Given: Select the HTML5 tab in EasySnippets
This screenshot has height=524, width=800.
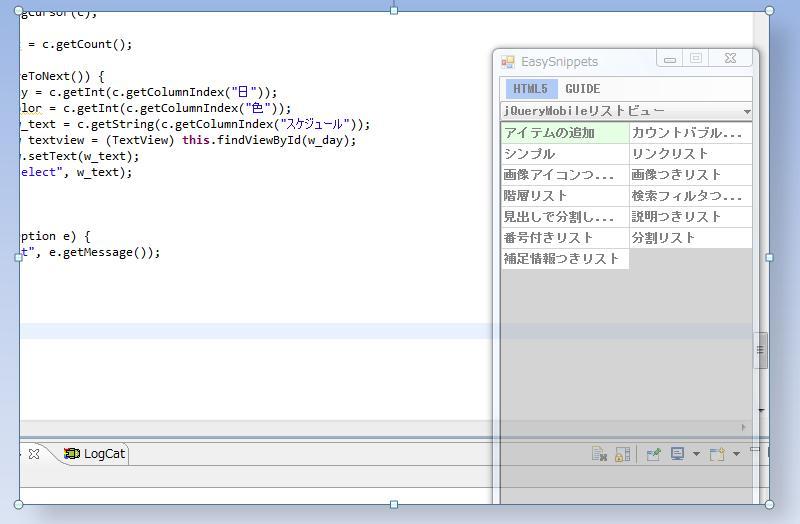Looking at the screenshot, I should (531, 89).
